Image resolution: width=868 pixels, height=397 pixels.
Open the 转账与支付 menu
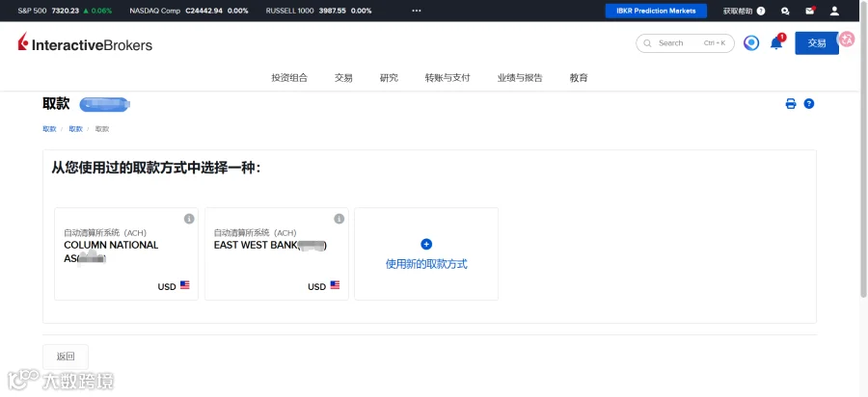tap(448, 78)
